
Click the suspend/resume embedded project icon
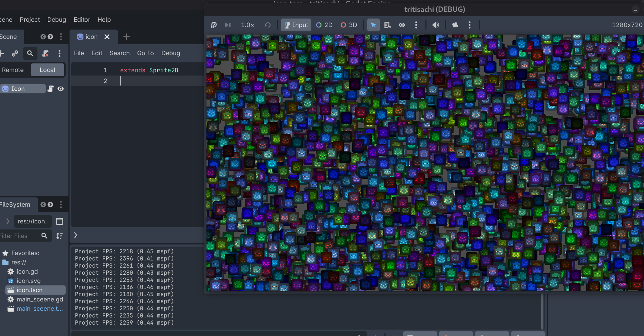[x=214, y=25]
